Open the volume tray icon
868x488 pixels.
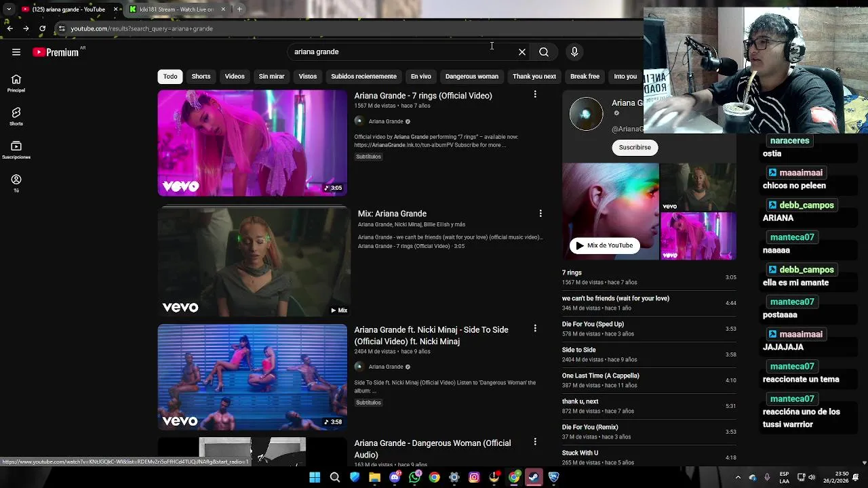[x=812, y=477]
